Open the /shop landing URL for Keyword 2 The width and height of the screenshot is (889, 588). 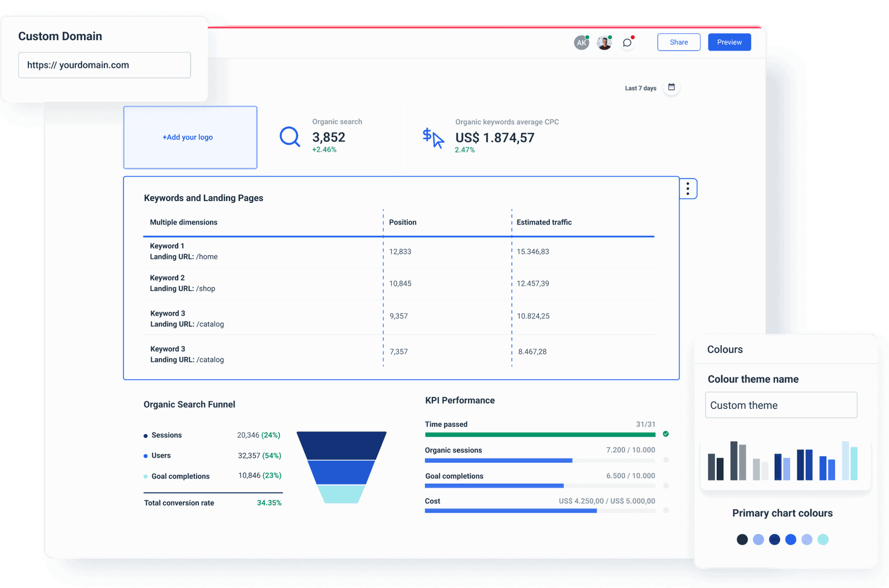click(206, 288)
